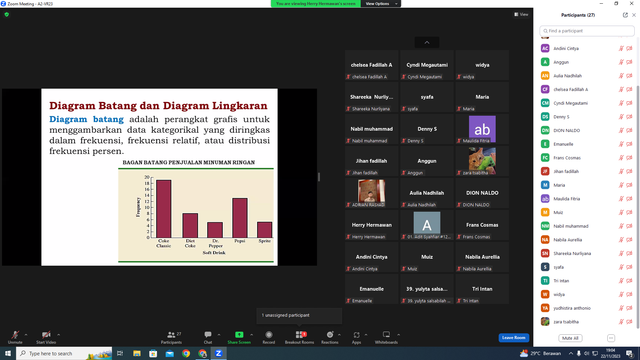Image resolution: width=640 pixels, height=360 pixels.
Task: Click zara tsabitha's video tile
Action: (x=482, y=161)
